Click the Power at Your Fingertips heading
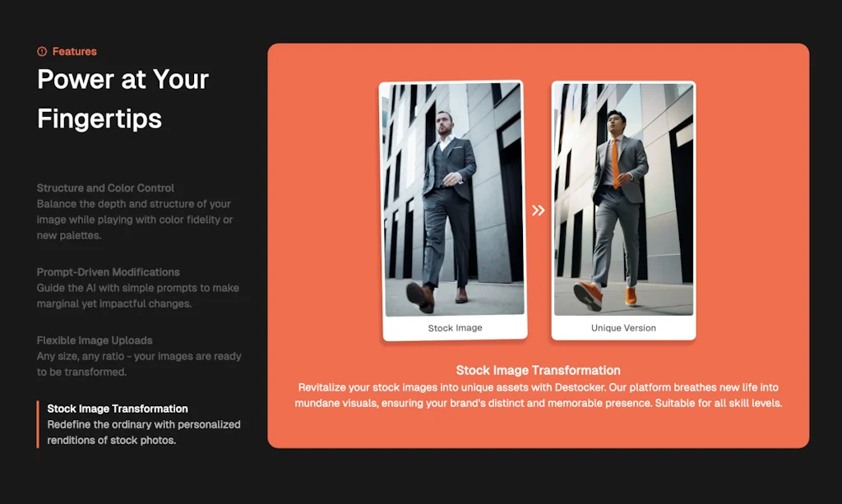The width and height of the screenshot is (842, 504). 122,99
